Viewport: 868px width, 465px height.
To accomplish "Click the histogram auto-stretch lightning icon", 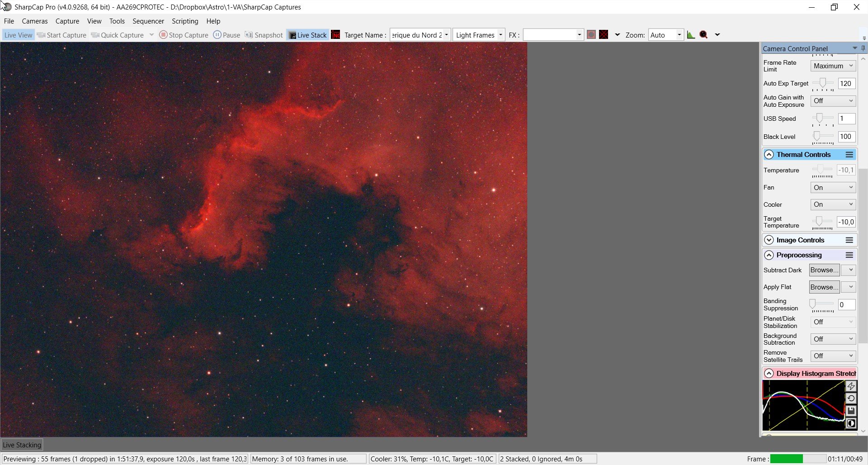I will 851,386.
